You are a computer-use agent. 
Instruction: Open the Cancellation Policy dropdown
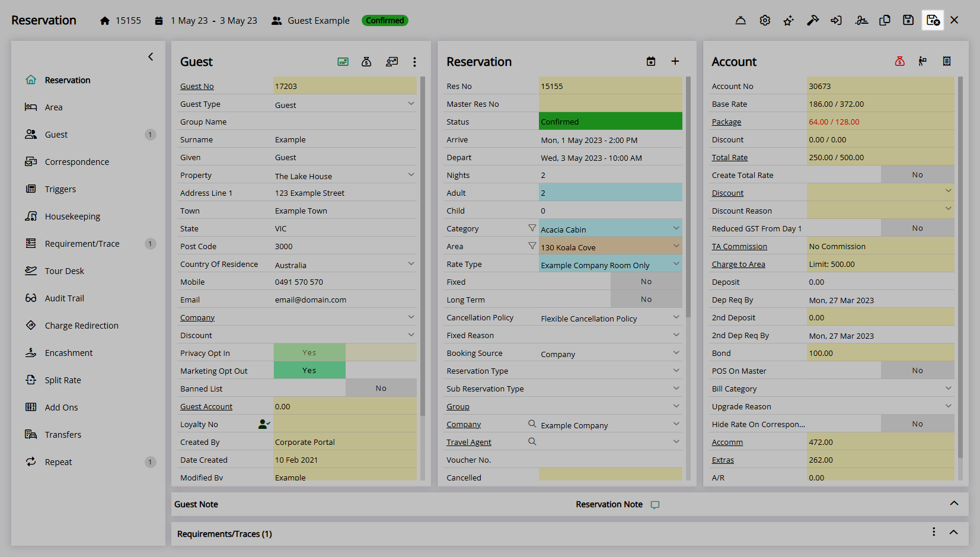coord(611,317)
